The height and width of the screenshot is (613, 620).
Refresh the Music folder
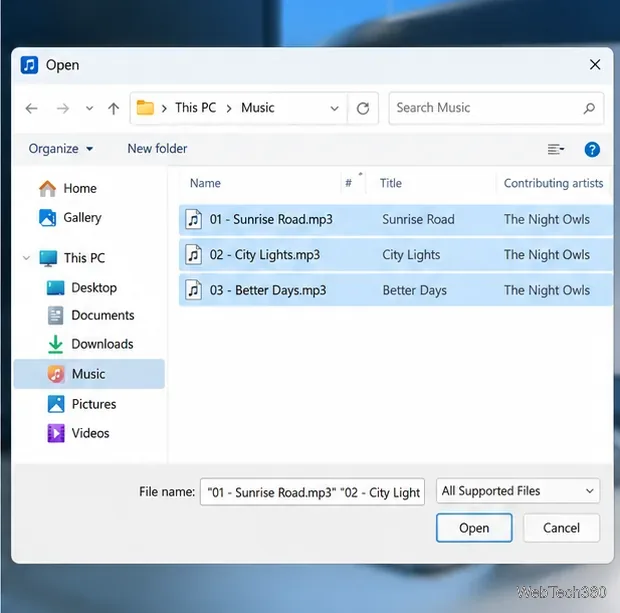coord(363,108)
